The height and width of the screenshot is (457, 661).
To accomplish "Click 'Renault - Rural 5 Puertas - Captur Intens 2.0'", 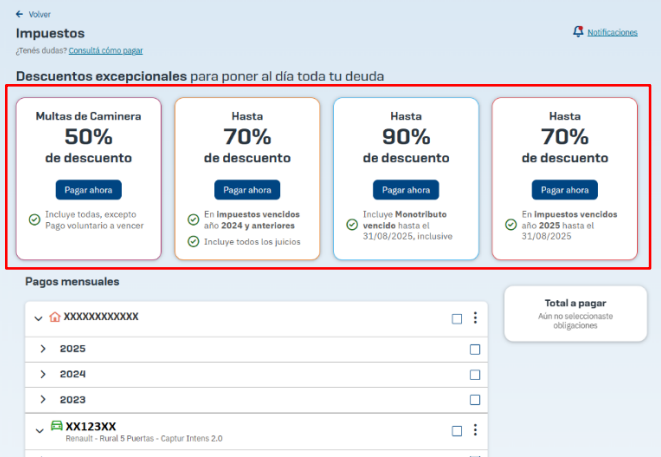I will 144,438.
